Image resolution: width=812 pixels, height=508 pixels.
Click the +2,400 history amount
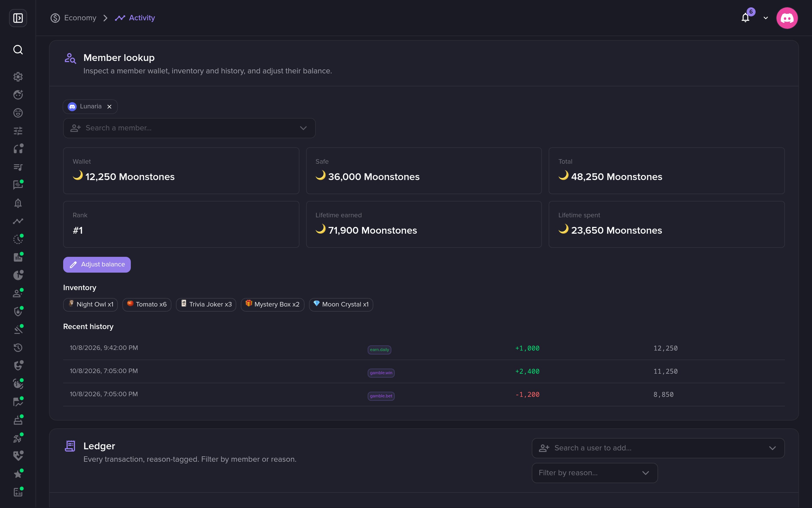528,372
